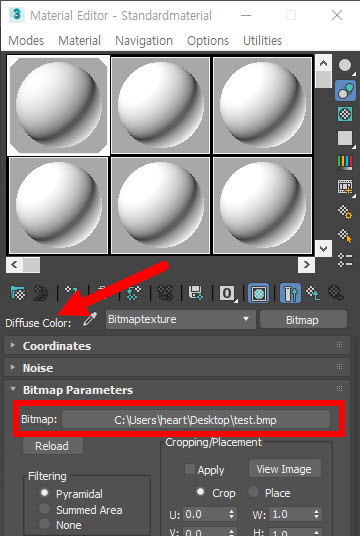Select the Pyramidal filtering option
This screenshot has width=360, height=536.
(x=44, y=493)
